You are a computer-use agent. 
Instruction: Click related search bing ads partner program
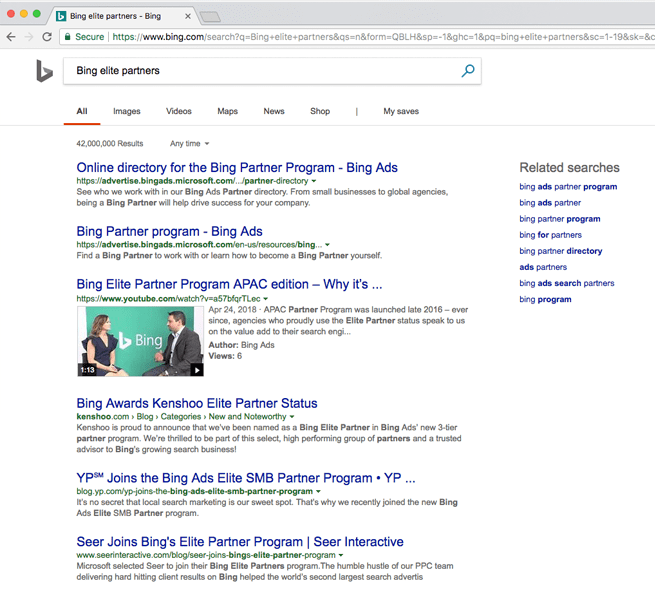tap(568, 187)
